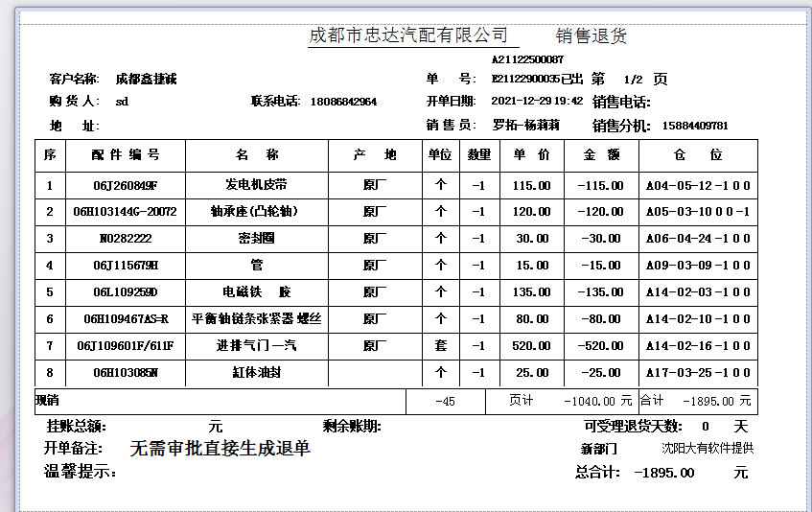
Task: Select warehouse location A14-02-03-100
Action: coord(698,292)
